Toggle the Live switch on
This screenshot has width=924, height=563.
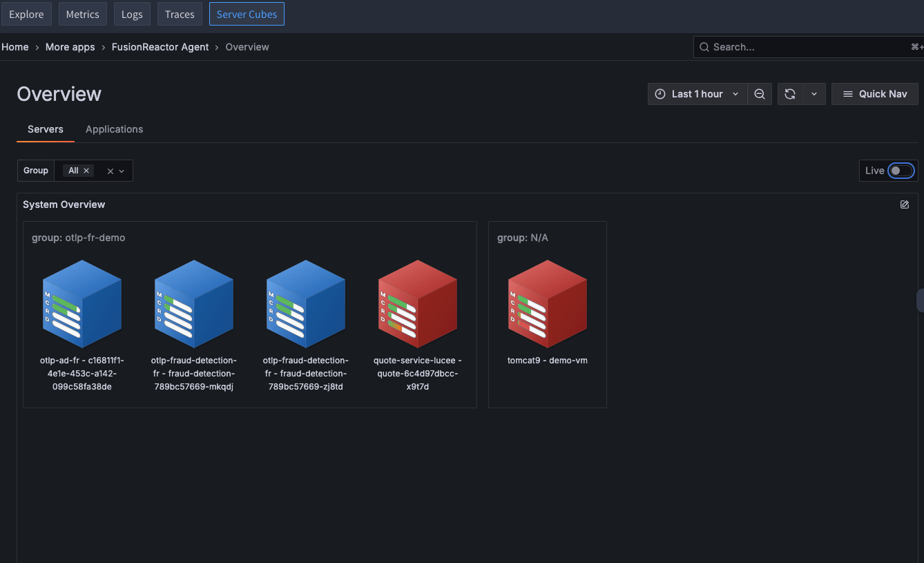901,171
